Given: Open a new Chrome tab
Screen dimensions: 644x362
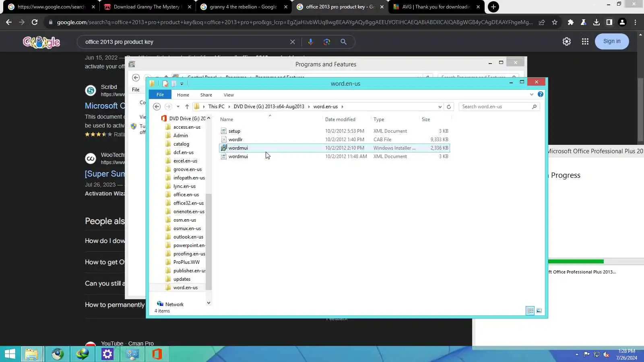Looking at the screenshot, I should point(493,7).
